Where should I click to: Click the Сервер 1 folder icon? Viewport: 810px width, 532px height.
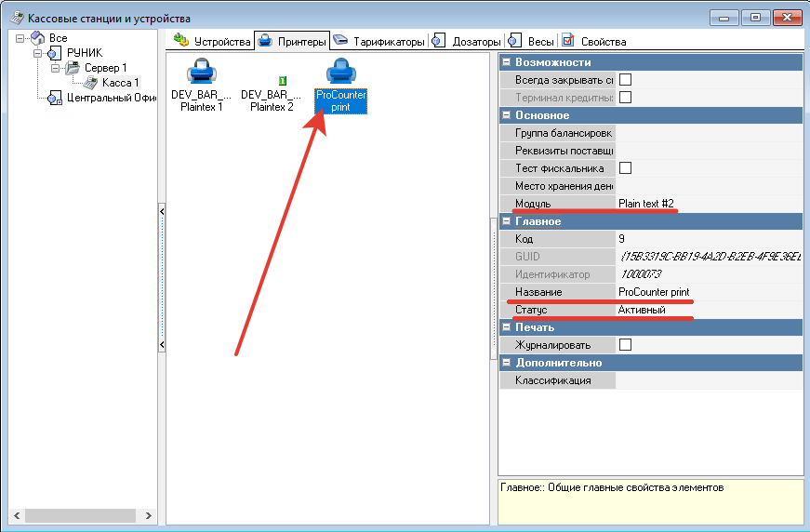[73, 68]
